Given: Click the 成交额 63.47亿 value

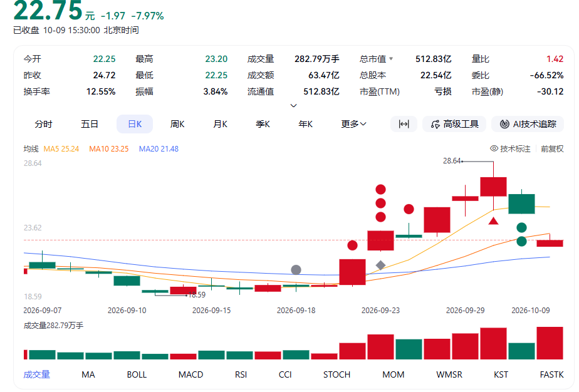Looking at the screenshot, I should click(x=324, y=75).
